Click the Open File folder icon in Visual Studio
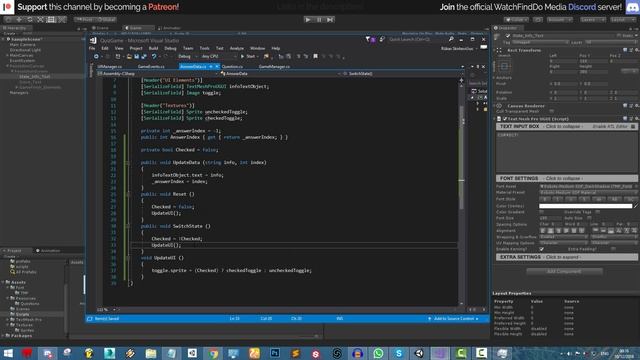 click(x=129, y=56)
